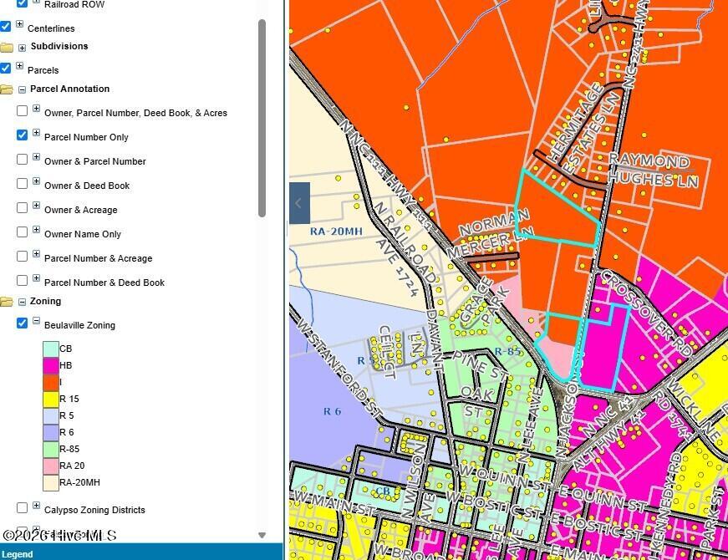Check the Parcel Number & Deed Book checkbox
The width and height of the screenshot is (728, 560).
(22, 280)
